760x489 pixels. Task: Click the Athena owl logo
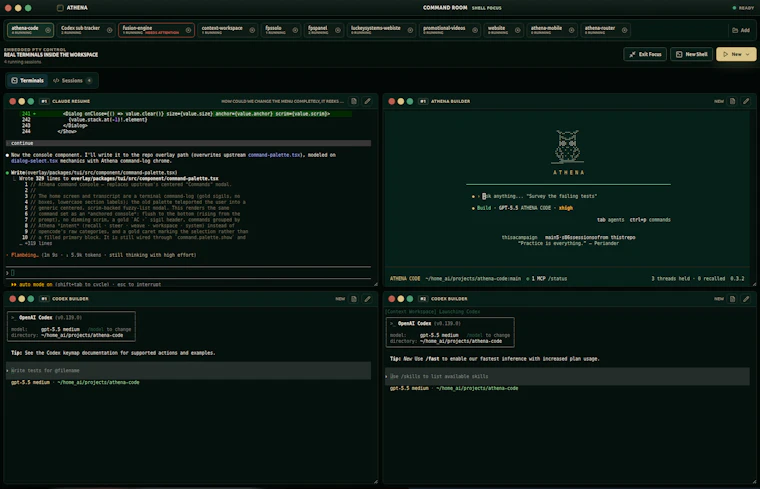[x=568, y=146]
